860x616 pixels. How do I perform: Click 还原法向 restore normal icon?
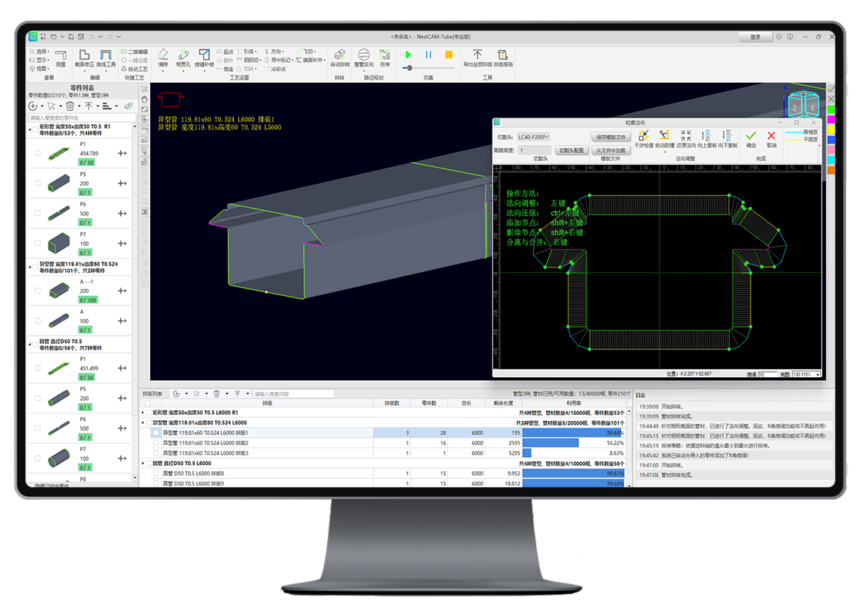(685, 135)
